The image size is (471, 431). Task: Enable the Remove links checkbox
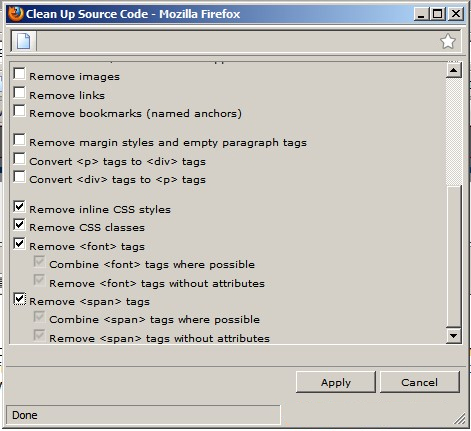tap(19, 93)
